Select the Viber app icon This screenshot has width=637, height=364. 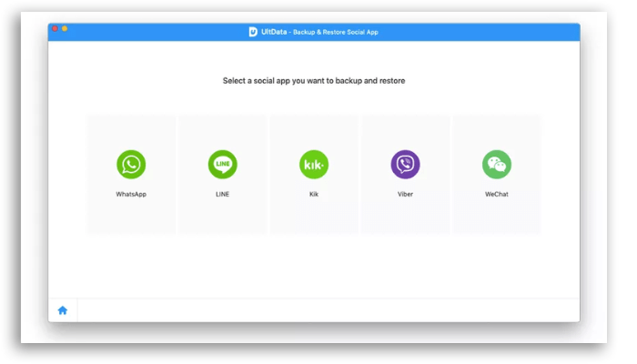(405, 165)
